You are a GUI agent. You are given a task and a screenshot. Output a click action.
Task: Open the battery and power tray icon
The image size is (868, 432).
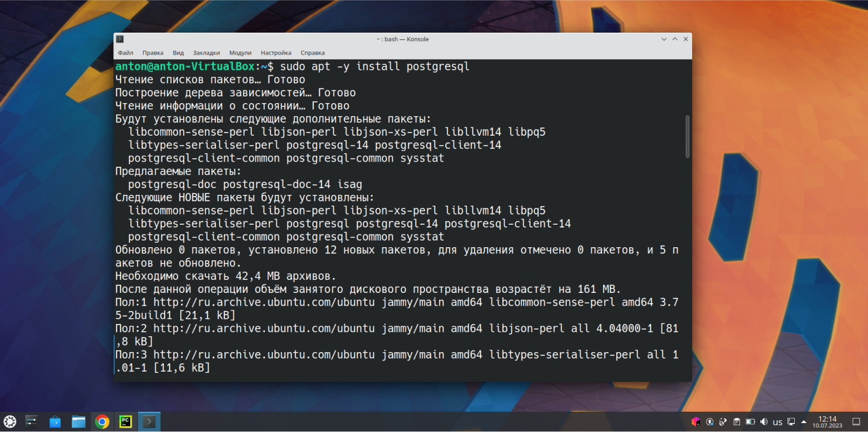750,421
